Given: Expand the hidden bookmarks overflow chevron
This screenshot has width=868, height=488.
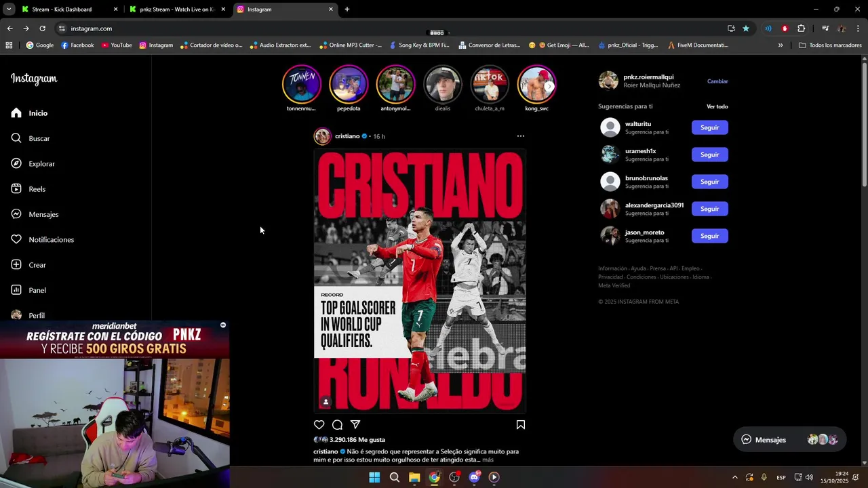Looking at the screenshot, I should coord(781,45).
